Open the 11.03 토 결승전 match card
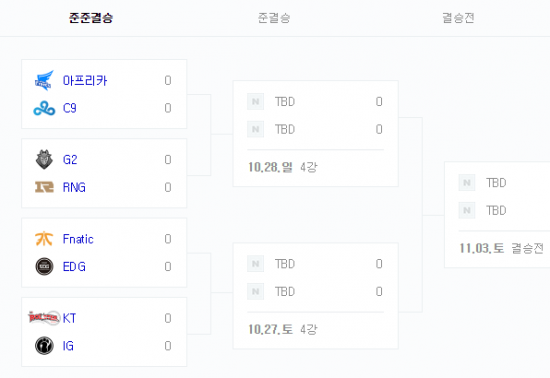Screen dimensions: 550x378 point(497,215)
